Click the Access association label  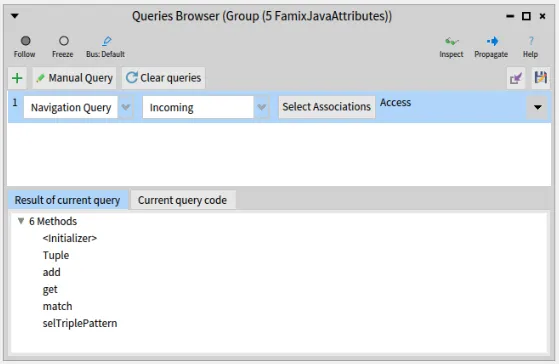[x=395, y=103]
